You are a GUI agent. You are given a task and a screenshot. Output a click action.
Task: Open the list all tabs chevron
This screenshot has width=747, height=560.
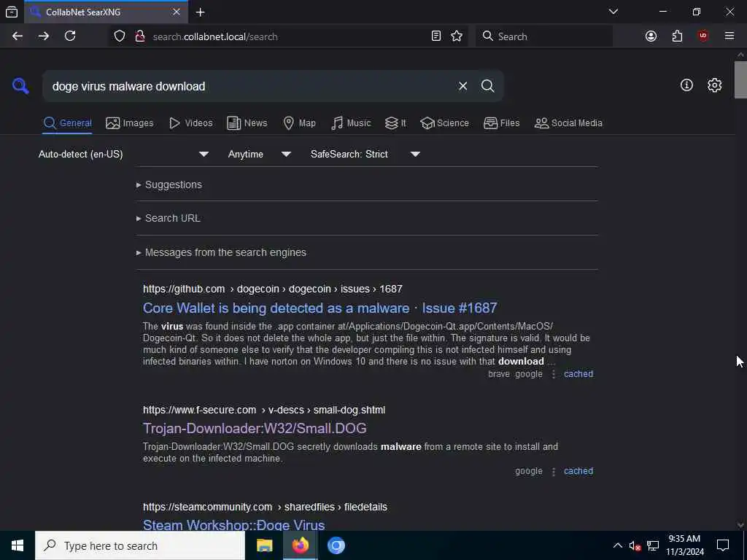[x=613, y=12]
